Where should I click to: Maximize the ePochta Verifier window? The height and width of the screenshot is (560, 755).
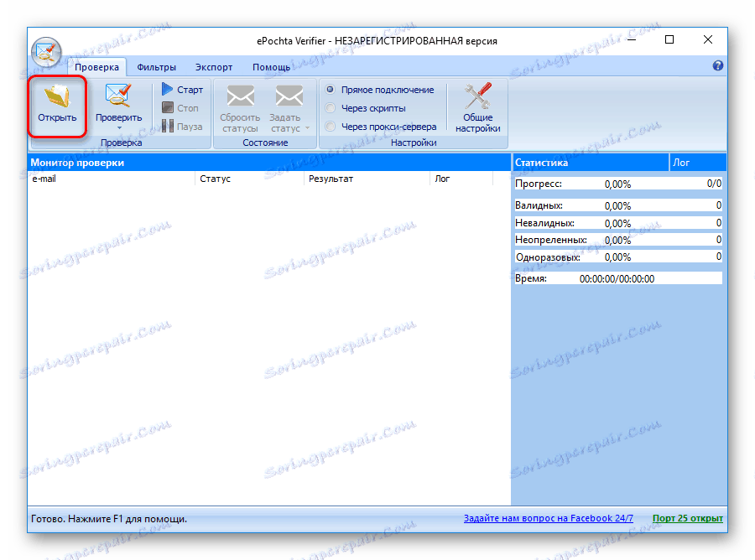pos(669,39)
